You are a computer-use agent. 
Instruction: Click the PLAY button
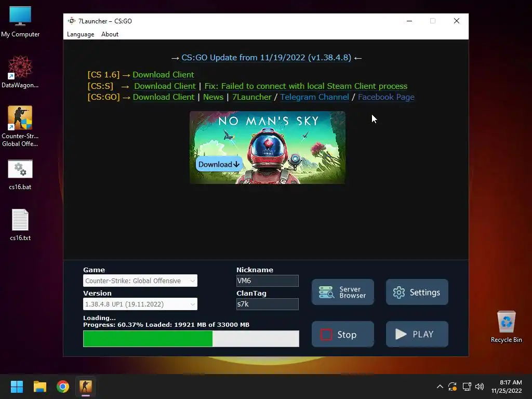point(417,334)
